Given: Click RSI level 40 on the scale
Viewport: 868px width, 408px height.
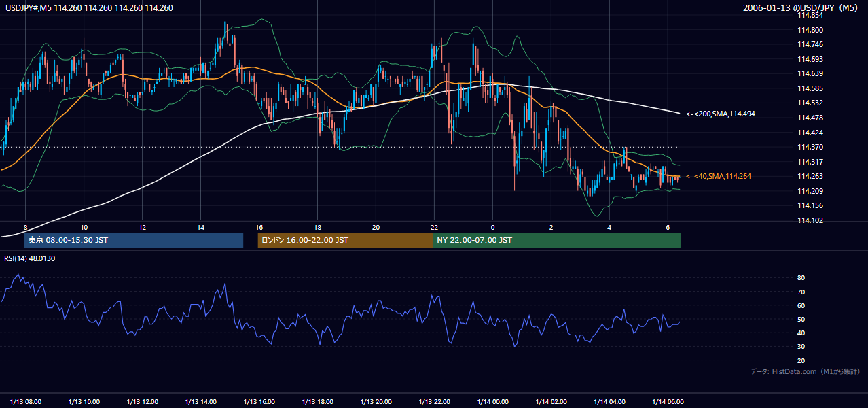Looking at the screenshot, I should tap(801, 333).
